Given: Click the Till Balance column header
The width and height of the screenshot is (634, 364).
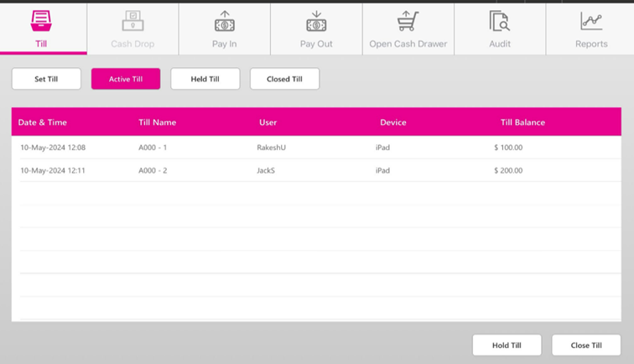Looking at the screenshot, I should tap(522, 122).
